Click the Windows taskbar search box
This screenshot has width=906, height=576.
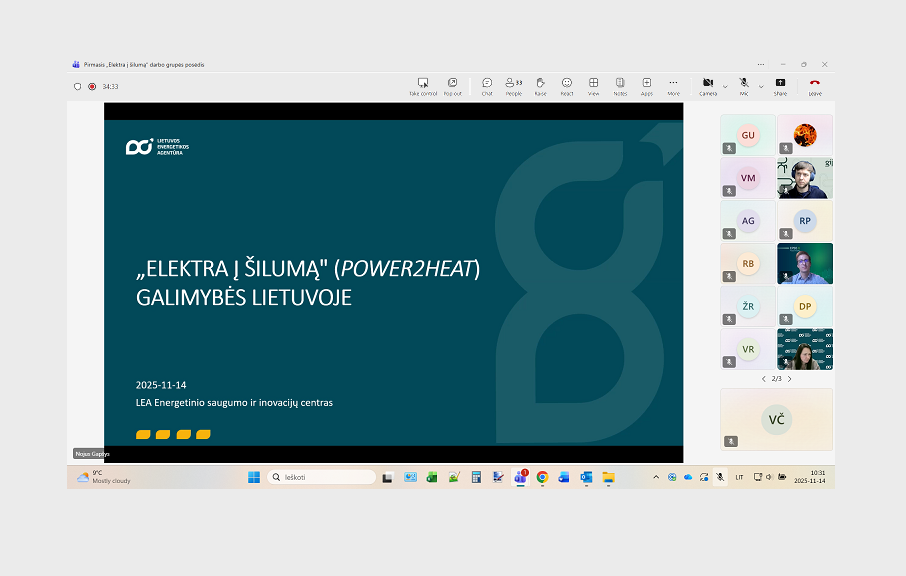321,477
